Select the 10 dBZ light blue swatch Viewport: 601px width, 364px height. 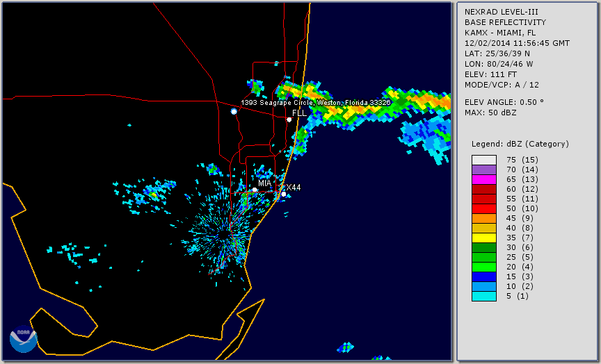coord(484,287)
